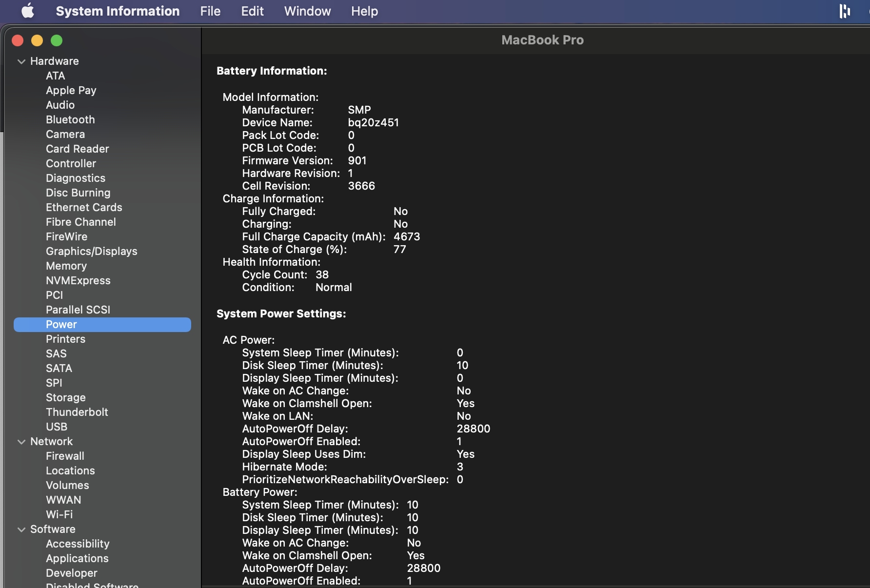Select Locations under Network
870x588 pixels.
(70, 470)
